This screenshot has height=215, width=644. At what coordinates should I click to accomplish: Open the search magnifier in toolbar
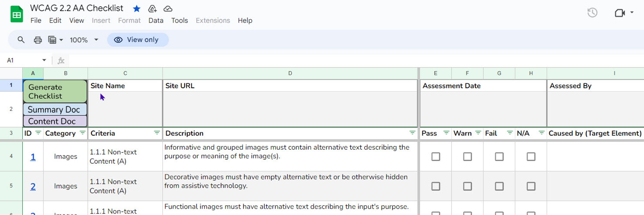point(21,40)
